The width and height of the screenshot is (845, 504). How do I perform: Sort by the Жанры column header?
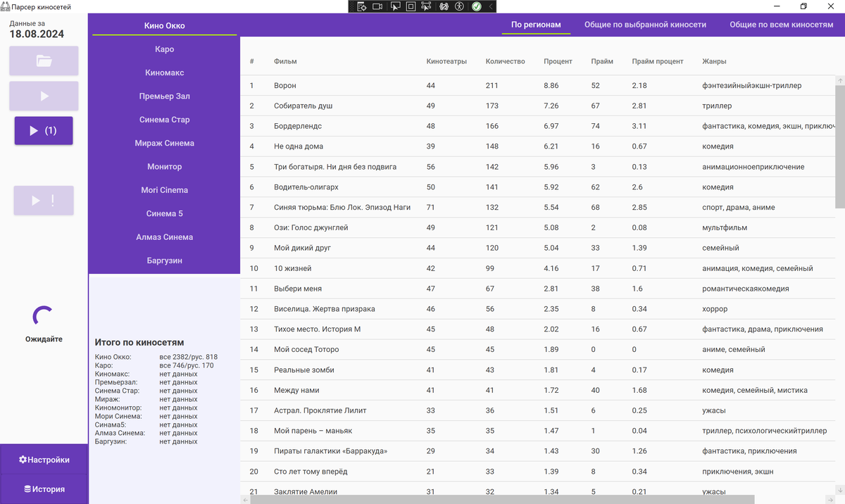[x=714, y=61]
